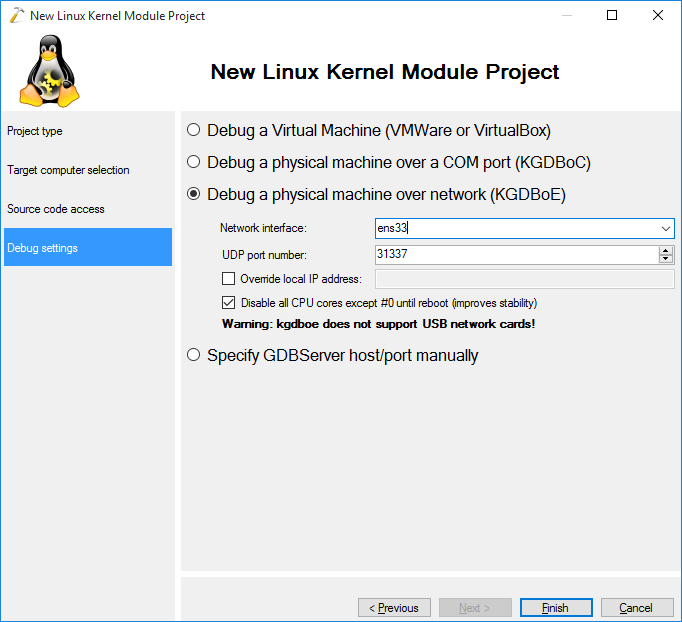Click the New Linux Kernel Module Project heading
The height and width of the screenshot is (622, 682).
385,72
